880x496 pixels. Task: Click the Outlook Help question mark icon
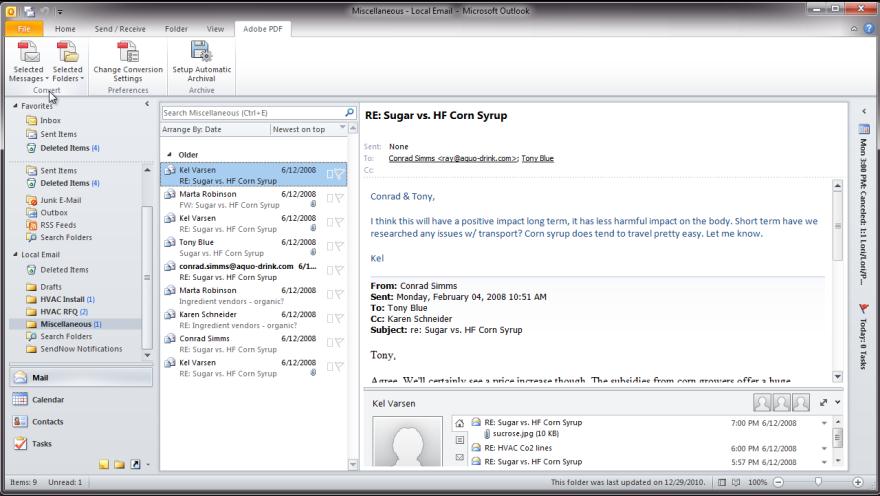click(869, 29)
